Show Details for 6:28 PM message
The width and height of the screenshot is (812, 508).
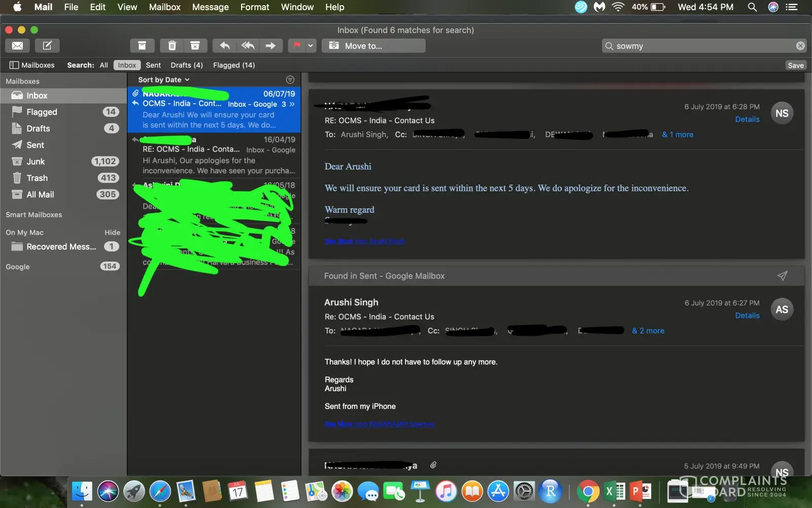coord(747,119)
